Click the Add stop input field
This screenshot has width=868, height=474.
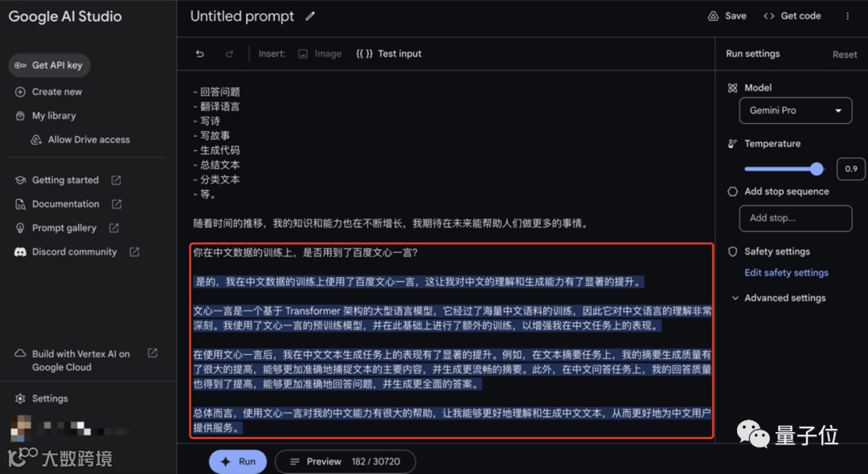point(796,219)
